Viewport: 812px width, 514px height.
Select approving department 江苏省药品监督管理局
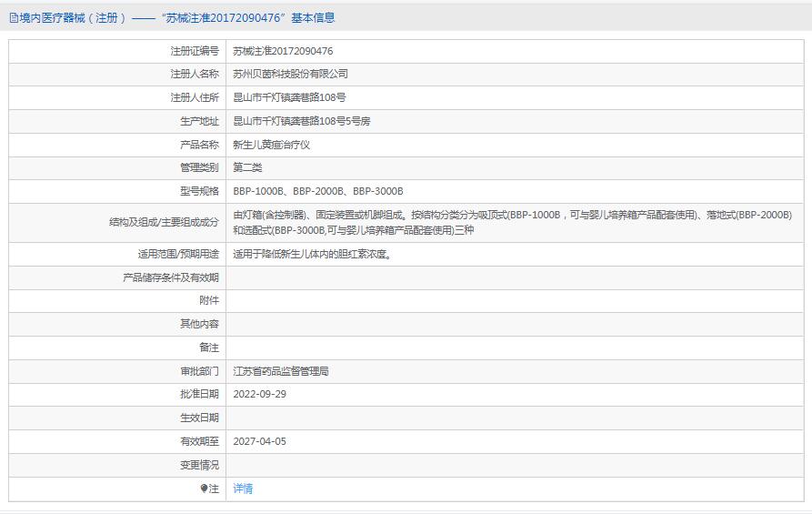(281, 371)
